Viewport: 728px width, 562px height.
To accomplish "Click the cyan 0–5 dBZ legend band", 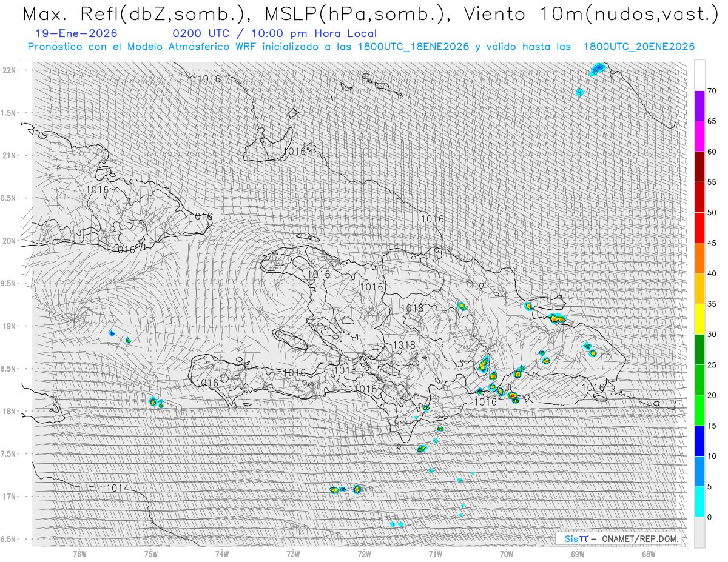I will pyautogui.click(x=699, y=502).
